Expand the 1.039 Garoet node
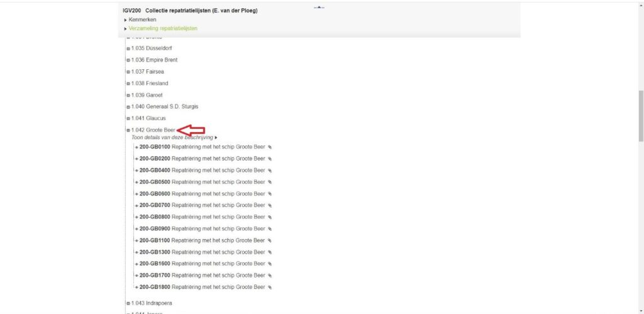The width and height of the screenshot is (644, 314). coord(128,96)
